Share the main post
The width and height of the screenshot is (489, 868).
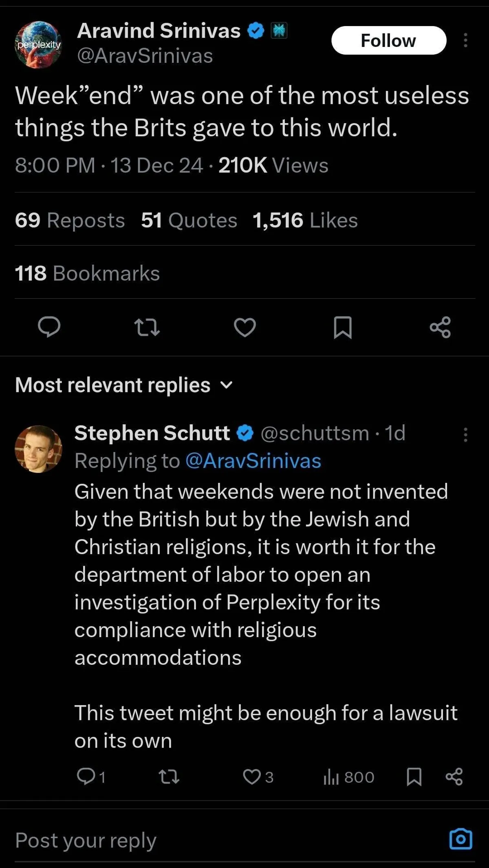[x=440, y=327]
